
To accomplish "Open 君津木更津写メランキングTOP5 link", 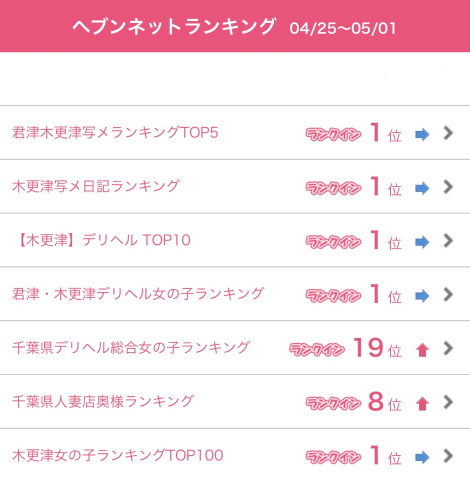I will pyautogui.click(x=115, y=132).
